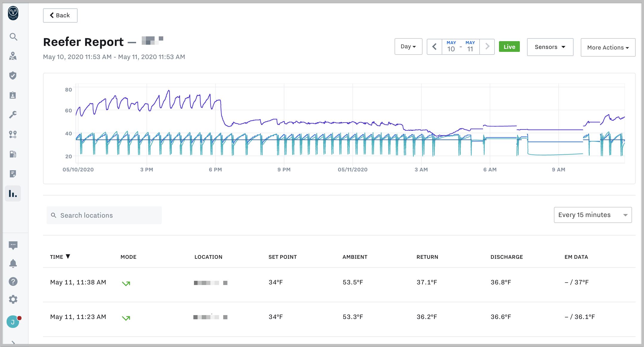The width and height of the screenshot is (644, 347).
Task: Click the forward arrow to advance date range
Action: pyautogui.click(x=488, y=47)
